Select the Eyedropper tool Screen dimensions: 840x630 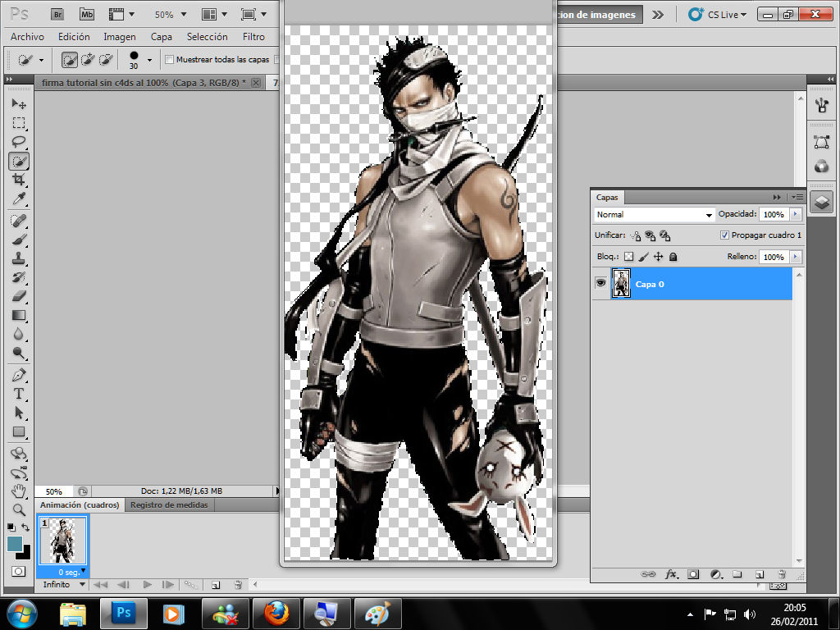(19, 199)
